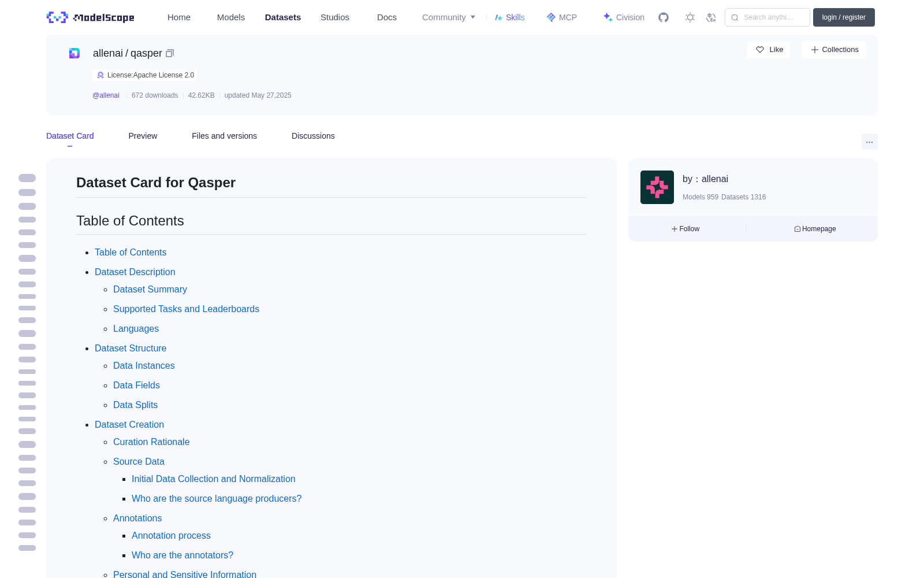
Task: Click the login / register button
Action: pyautogui.click(x=844, y=17)
